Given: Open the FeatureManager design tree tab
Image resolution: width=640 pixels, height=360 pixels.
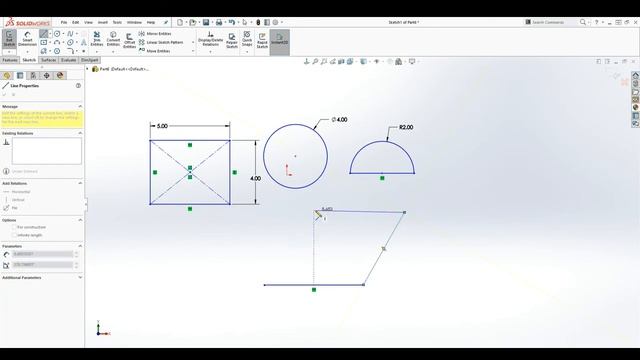Looking at the screenshot, I should click(x=7, y=76).
